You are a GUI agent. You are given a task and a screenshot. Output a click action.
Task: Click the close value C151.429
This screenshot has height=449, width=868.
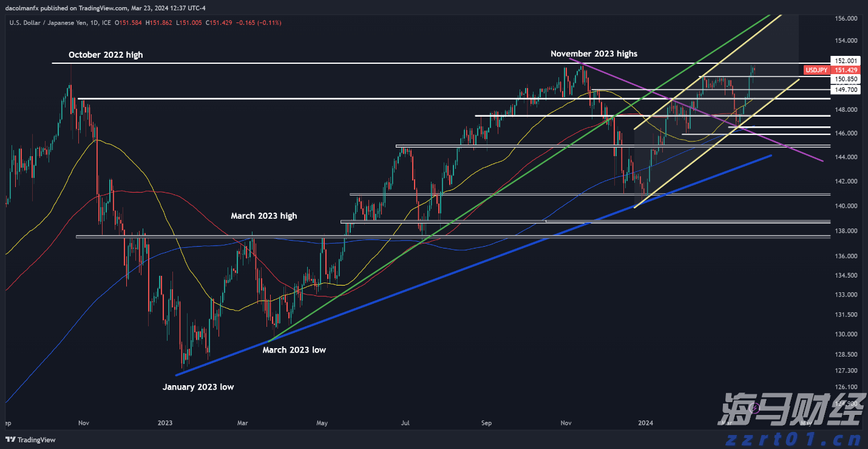(219, 22)
